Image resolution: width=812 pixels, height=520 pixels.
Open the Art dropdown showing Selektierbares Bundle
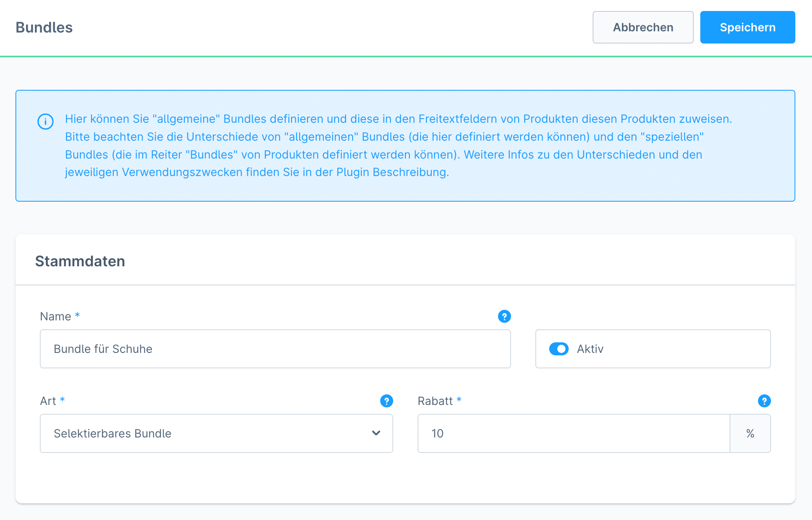click(217, 433)
